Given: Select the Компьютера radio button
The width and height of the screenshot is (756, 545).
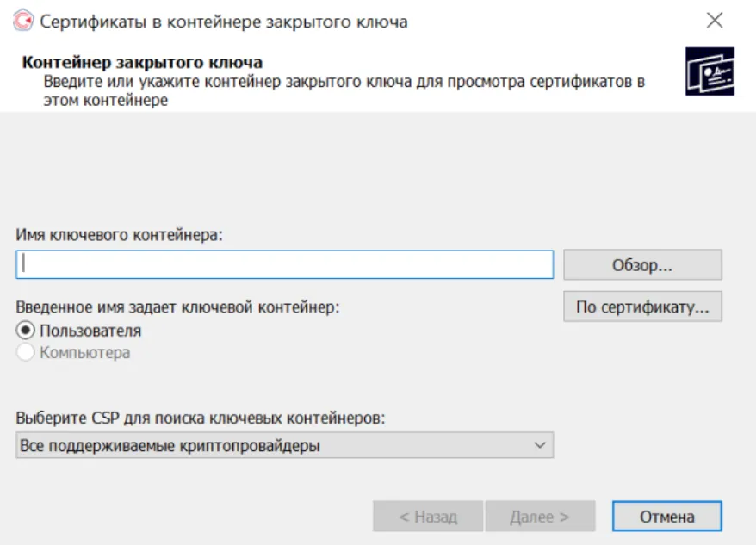Looking at the screenshot, I should [26, 352].
